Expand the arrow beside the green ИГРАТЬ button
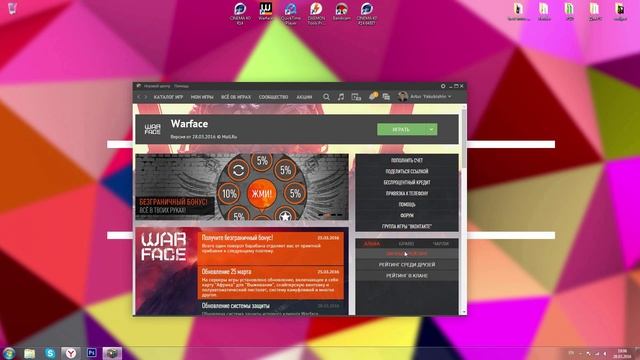The image size is (640, 360). (x=431, y=129)
